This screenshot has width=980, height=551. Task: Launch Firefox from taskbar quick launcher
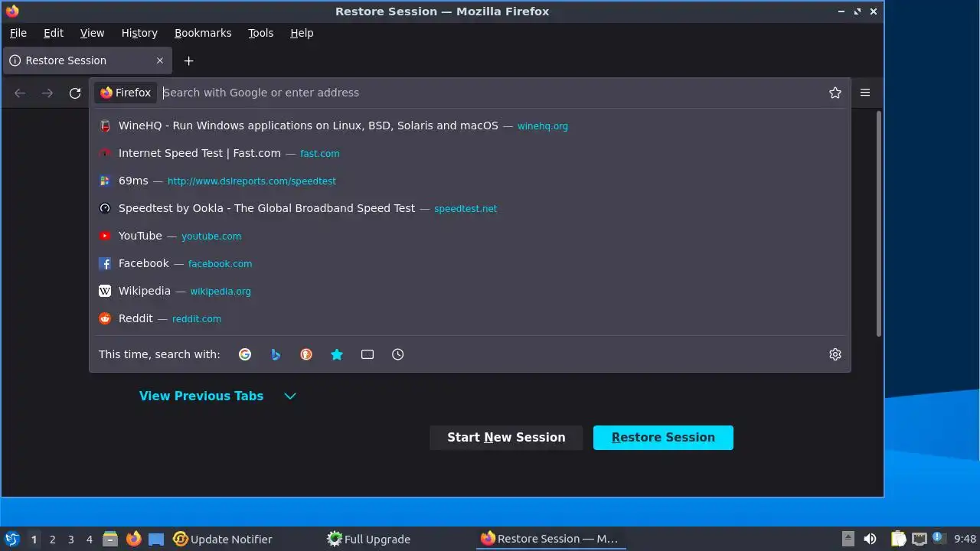click(133, 539)
